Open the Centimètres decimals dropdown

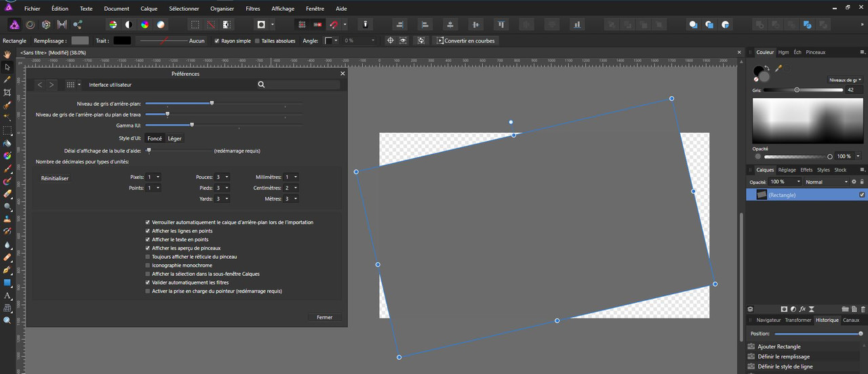pyautogui.click(x=292, y=188)
